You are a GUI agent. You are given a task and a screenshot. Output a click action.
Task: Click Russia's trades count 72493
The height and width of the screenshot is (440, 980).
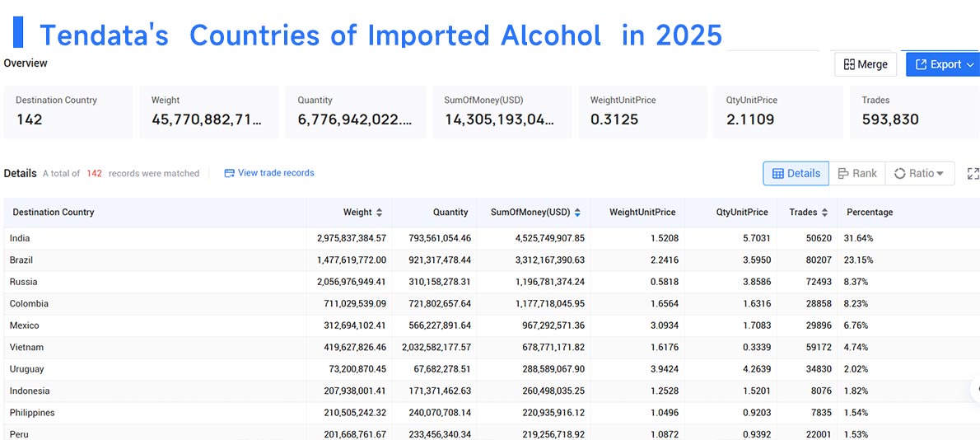point(819,282)
